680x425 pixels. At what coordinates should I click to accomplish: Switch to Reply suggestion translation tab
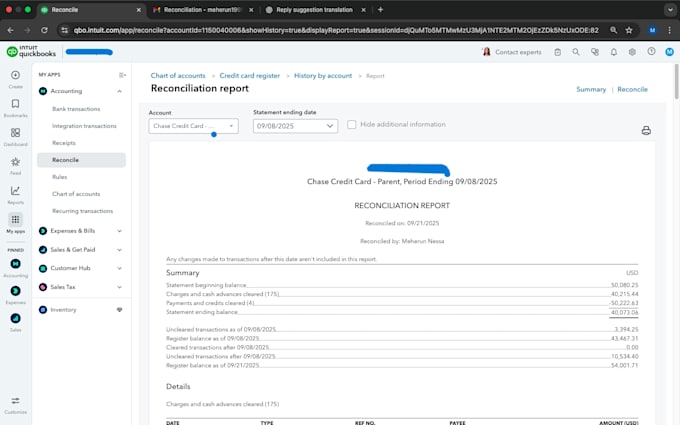pos(315,10)
